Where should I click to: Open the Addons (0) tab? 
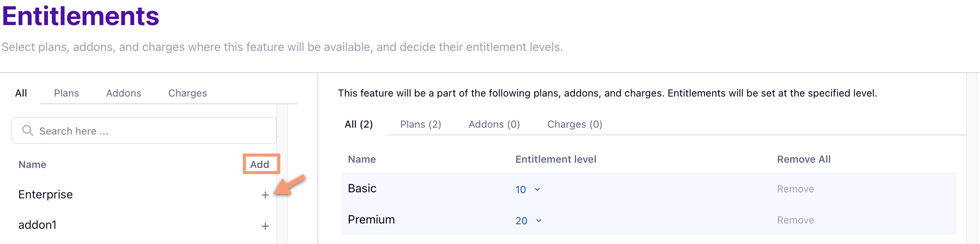point(494,124)
